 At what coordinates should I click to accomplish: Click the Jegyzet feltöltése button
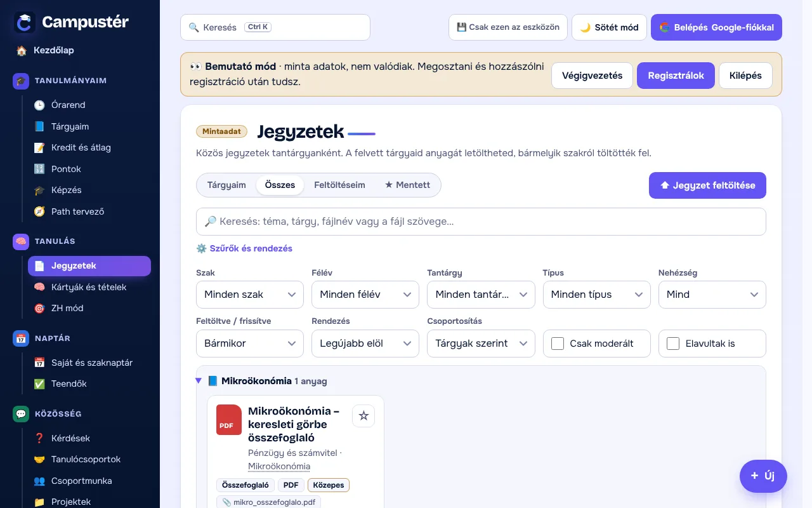coord(707,185)
